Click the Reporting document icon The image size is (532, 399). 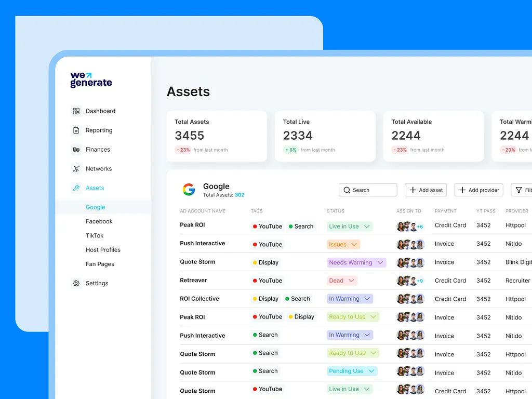[76, 130]
